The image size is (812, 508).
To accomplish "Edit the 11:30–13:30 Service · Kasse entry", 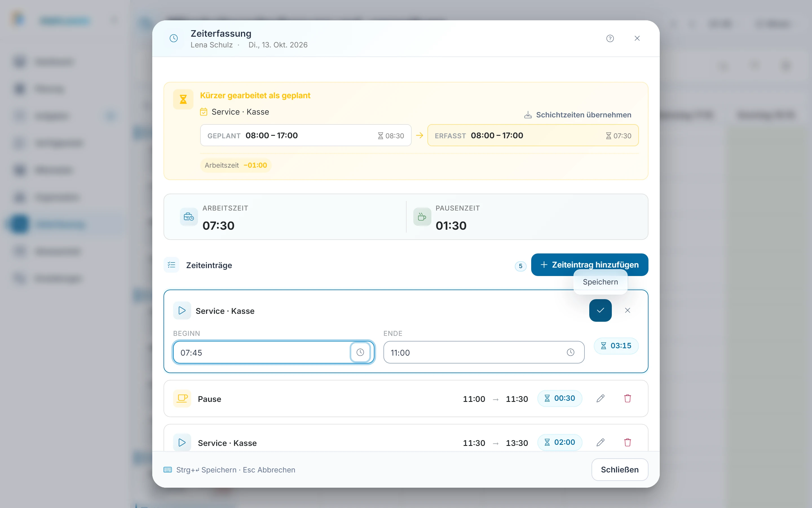I will (600, 443).
